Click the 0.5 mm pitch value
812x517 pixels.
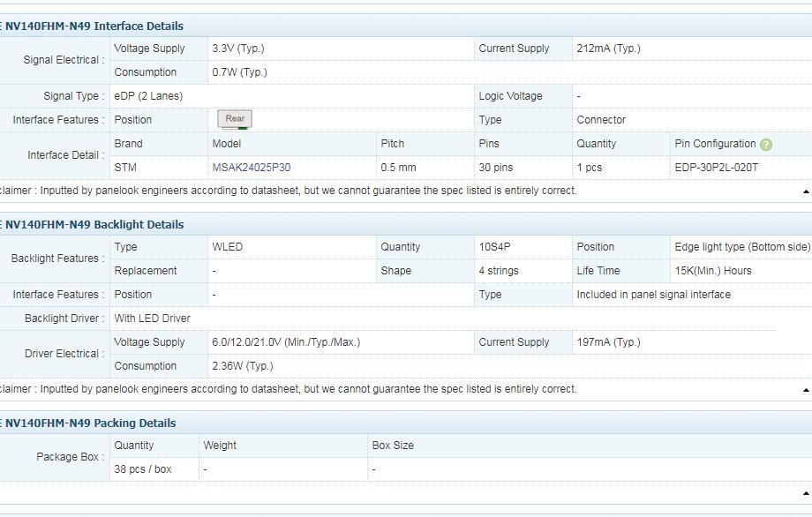point(398,168)
